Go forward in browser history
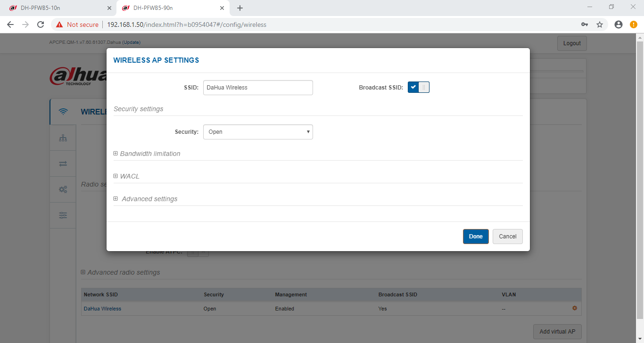 (25, 24)
